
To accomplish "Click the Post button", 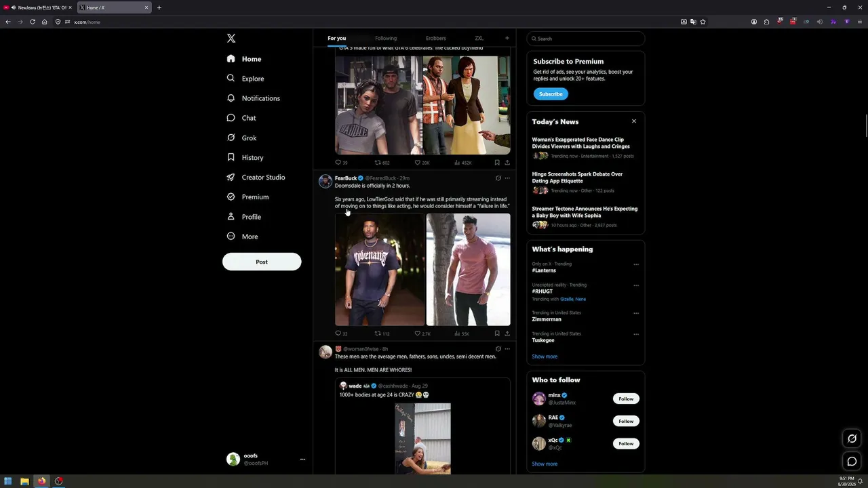I will coord(262,262).
